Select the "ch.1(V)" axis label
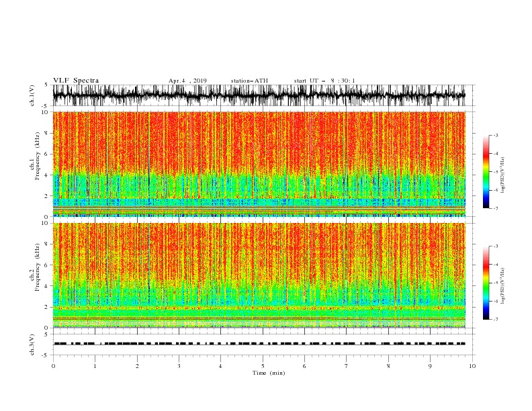This screenshot has width=532, height=411. [32, 95]
